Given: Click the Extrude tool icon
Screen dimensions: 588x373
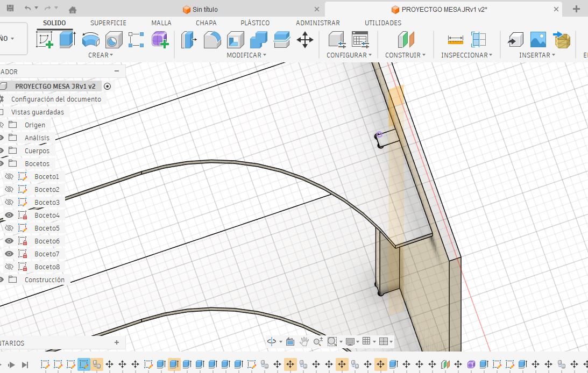Looking at the screenshot, I should click(67, 40).
